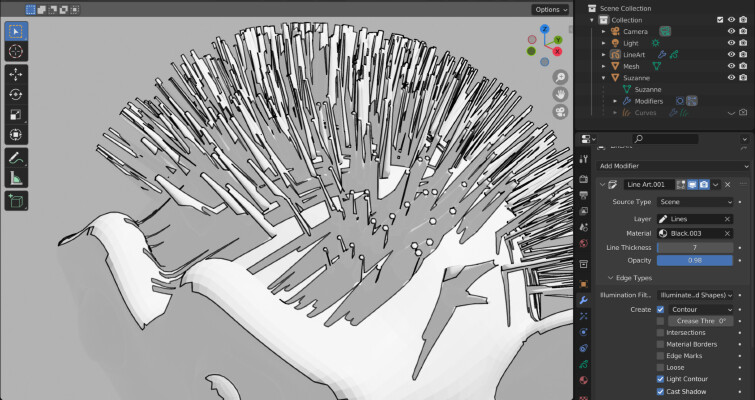Enable the Intersections checkbox
Screen dimensions: 755x400
pyautogui.click(x=660, y=333)
